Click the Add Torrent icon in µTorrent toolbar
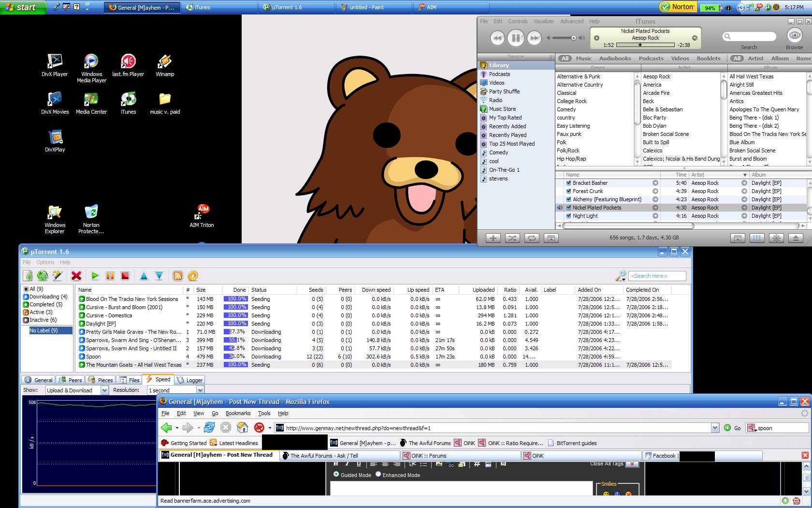Viewport: 812px width, 508px height. click(x=28, y=276)
